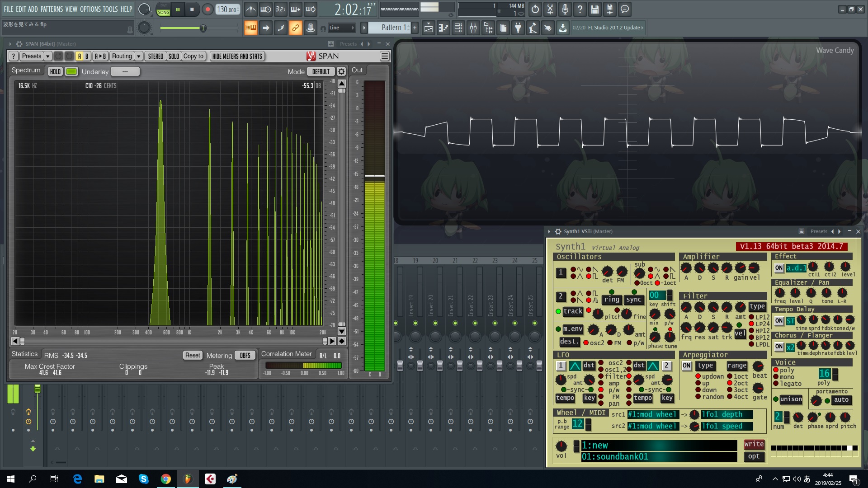Open the plugin picker plug icon

pyautogui.click(x=518, y=28)
